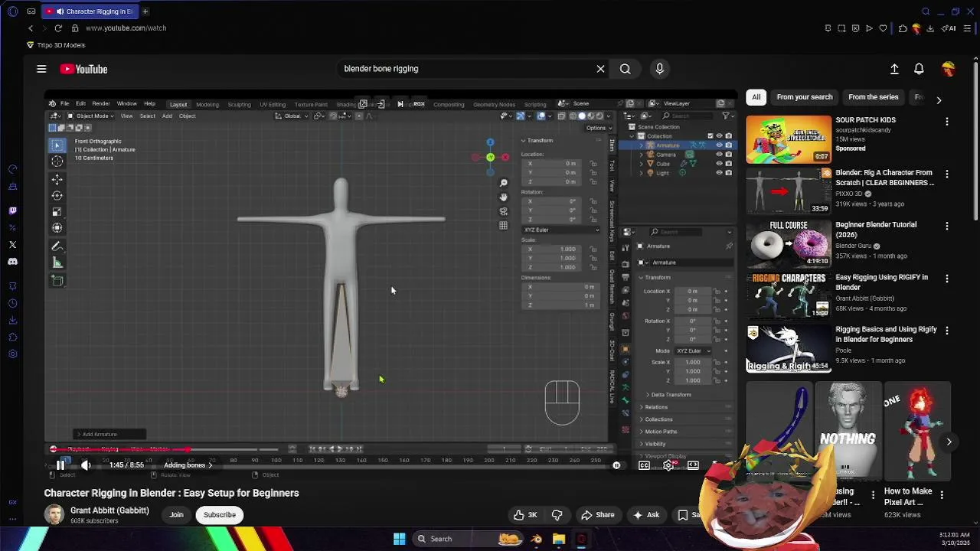Open Blender File menu in the video
The image size is (980, 551).
tap(64, 104)
